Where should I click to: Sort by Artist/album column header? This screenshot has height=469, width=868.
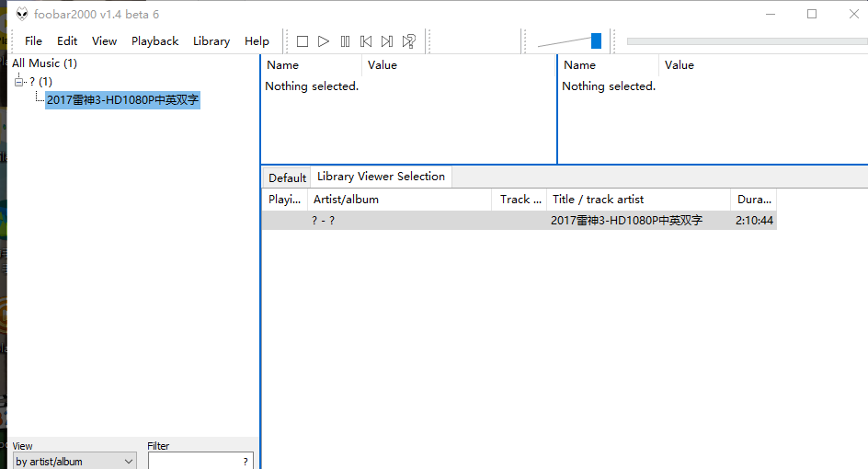399,200
